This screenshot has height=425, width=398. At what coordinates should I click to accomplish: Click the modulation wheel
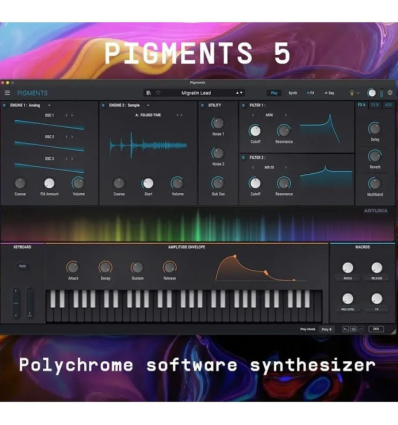click(30, 303)
